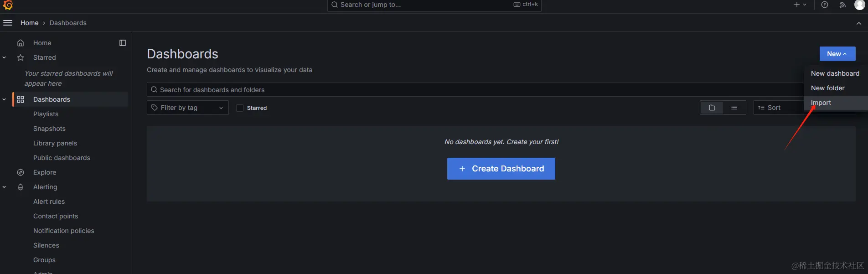868x274 pixels.
Task: Click the Explore compass icon
Action: click(21, 172)
